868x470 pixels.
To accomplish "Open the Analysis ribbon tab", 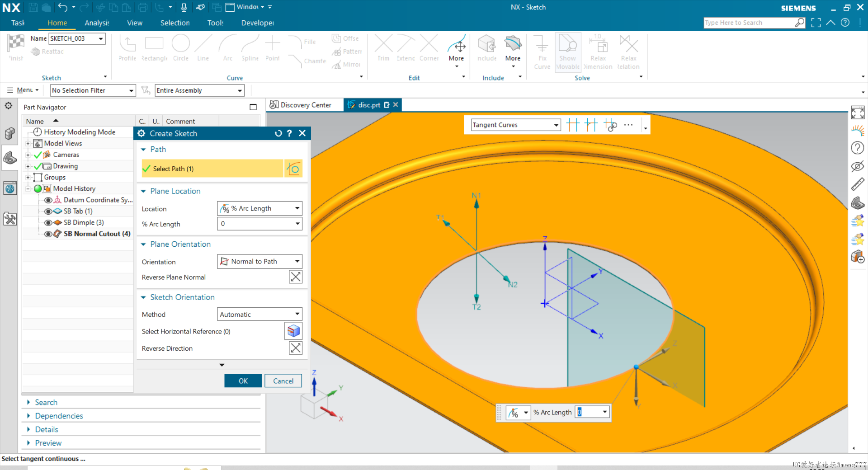I will click(x=97, y=23).
